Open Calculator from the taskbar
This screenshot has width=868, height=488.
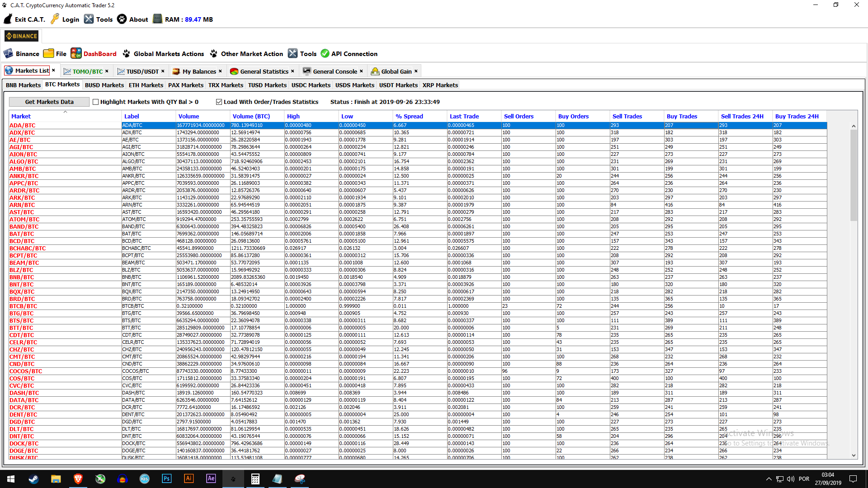255,479
